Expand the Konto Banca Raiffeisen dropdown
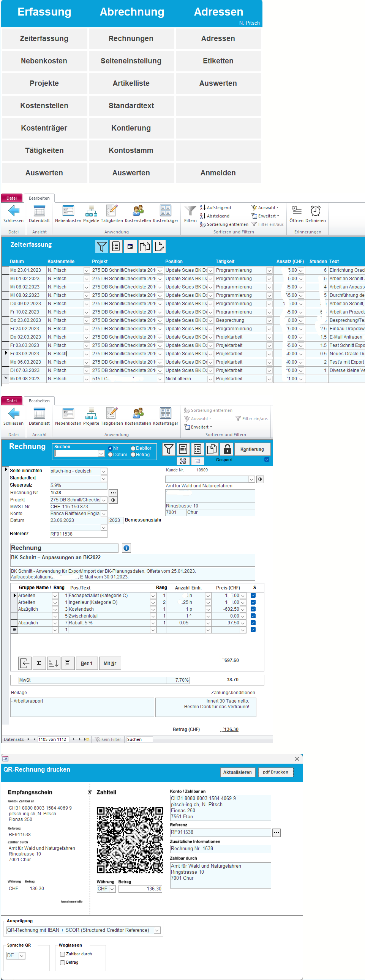 click(x=104, y=514)
